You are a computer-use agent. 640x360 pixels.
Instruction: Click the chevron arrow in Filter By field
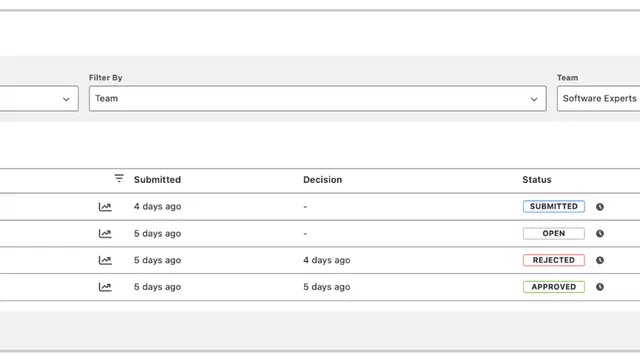point(534,99)
